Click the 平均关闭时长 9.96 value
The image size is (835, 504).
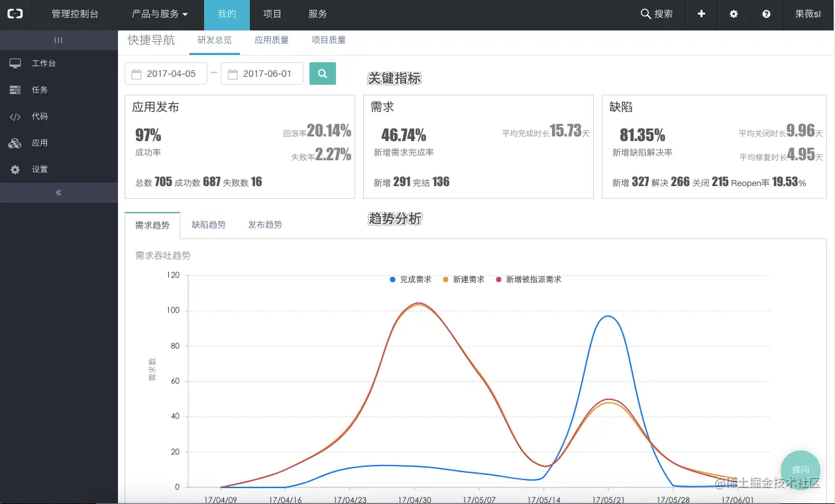pyautogui.click(x=781, y=131)
